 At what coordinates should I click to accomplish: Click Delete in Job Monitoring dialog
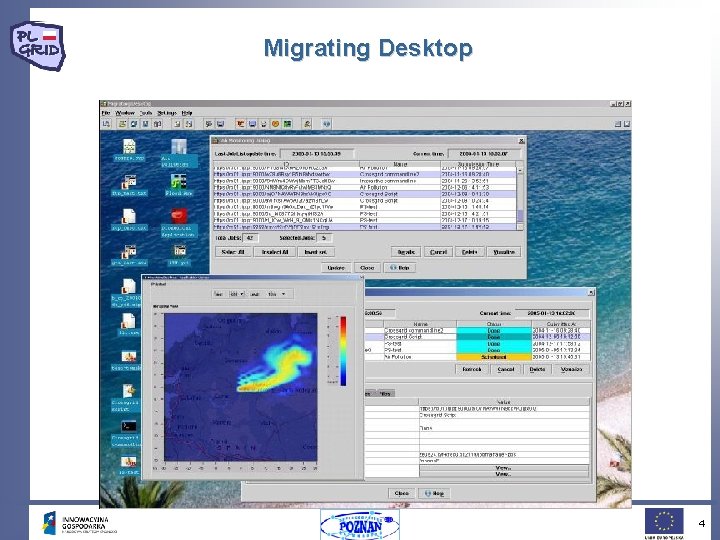pos(469,252)
